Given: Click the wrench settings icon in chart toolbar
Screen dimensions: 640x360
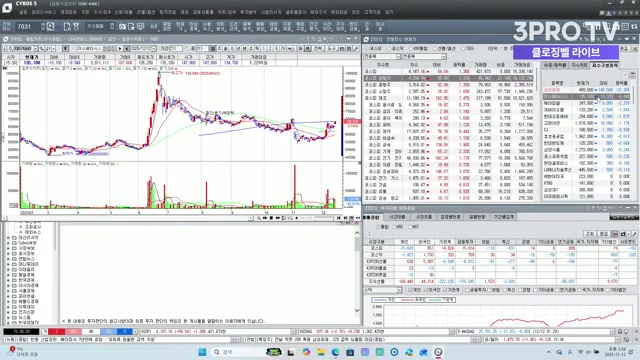Looking at the screenshot, I should [x=356, y=49].
